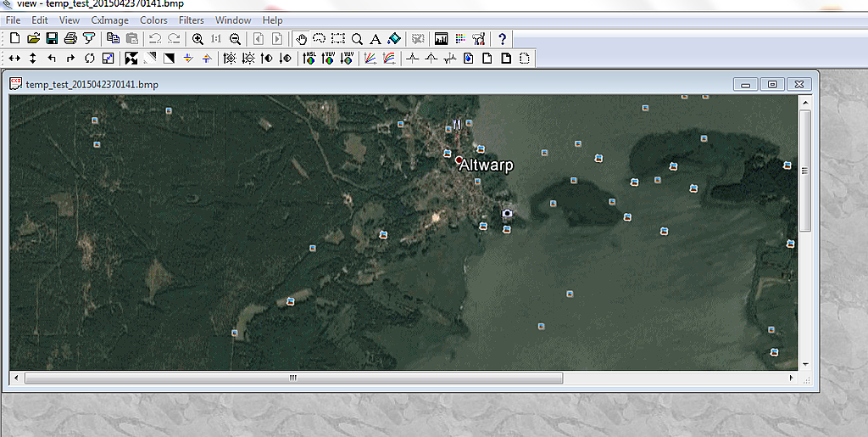Click the circular arrows rotate icon
Viewport: 868px width, 437px height.
89,58
